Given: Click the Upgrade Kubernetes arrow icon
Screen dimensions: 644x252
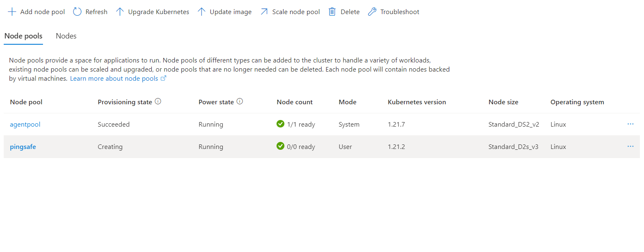Looking at the screenshot, I should click(120, 12).
